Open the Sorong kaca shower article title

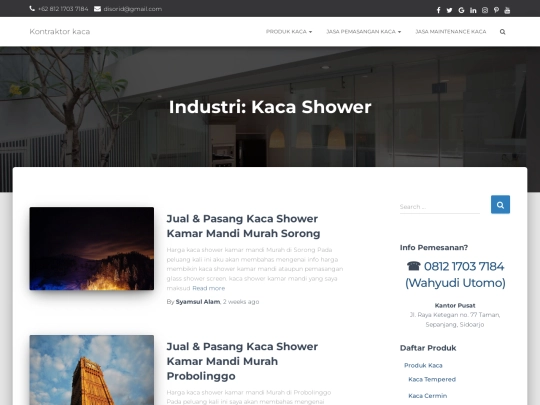pos(243,226)
